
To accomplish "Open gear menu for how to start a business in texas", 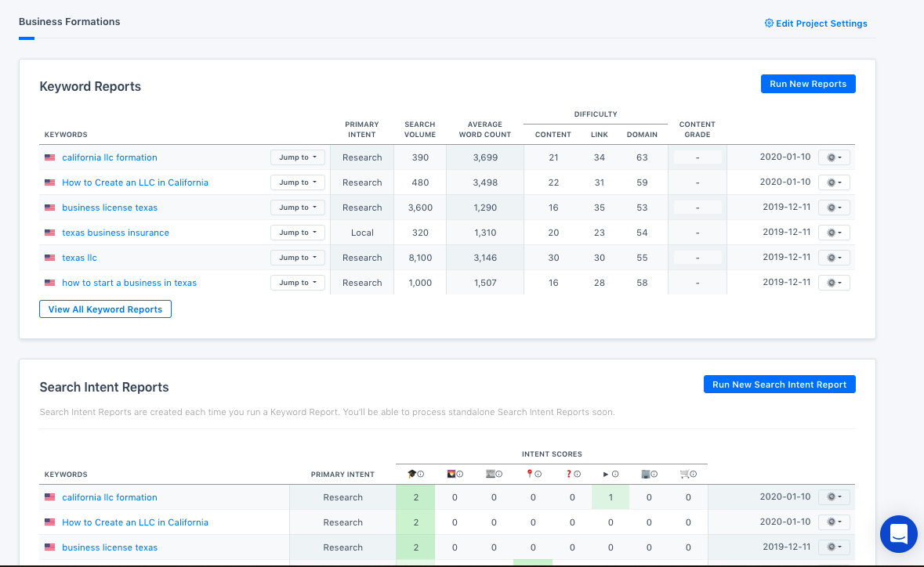I will (x=834, y=283).
